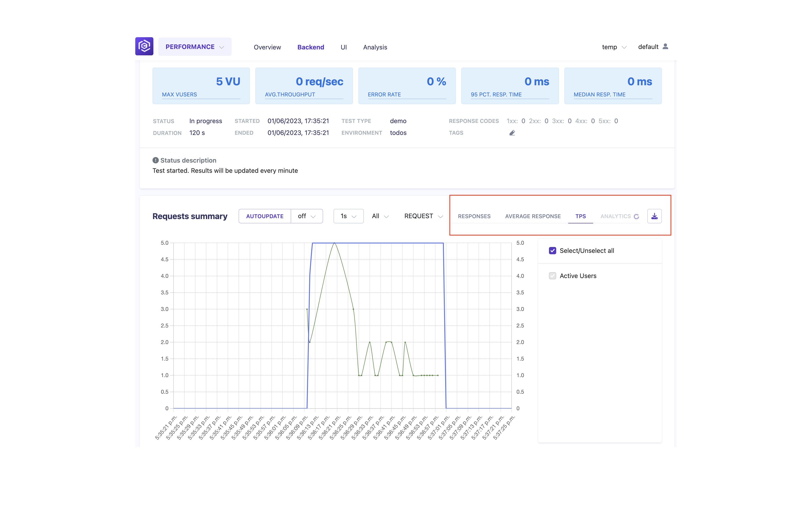Viewport: 812px width, 508px height.
Task: Select the Backend tab
Action: tap(310, 47)
